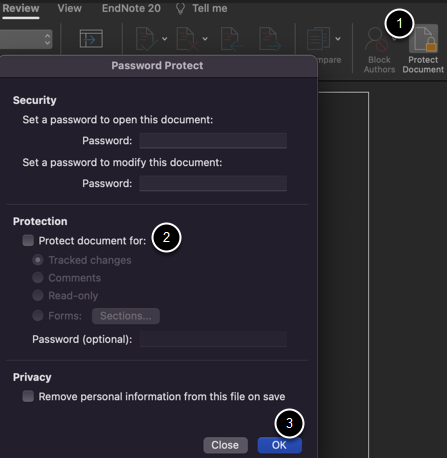This screenshot has height=458, width=447.
Task: Click 'Set a password to modify this document' label
Action: pos(122,162)
